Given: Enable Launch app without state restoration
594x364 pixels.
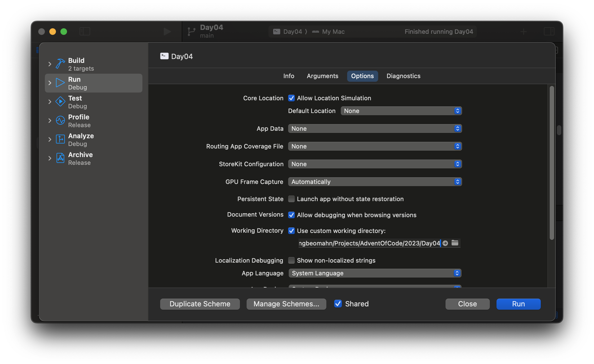Looking at the screenshot, I should pos(291,199).
